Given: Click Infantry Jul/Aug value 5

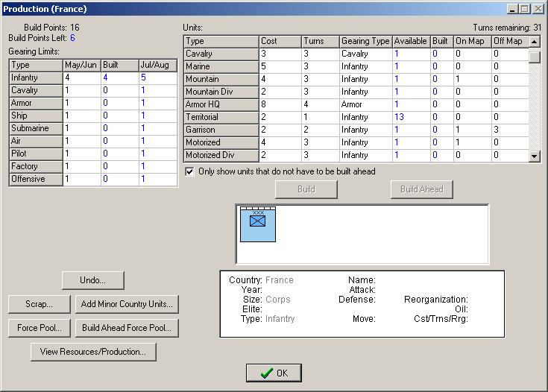Looking at the screenshot, I should 143,78.
